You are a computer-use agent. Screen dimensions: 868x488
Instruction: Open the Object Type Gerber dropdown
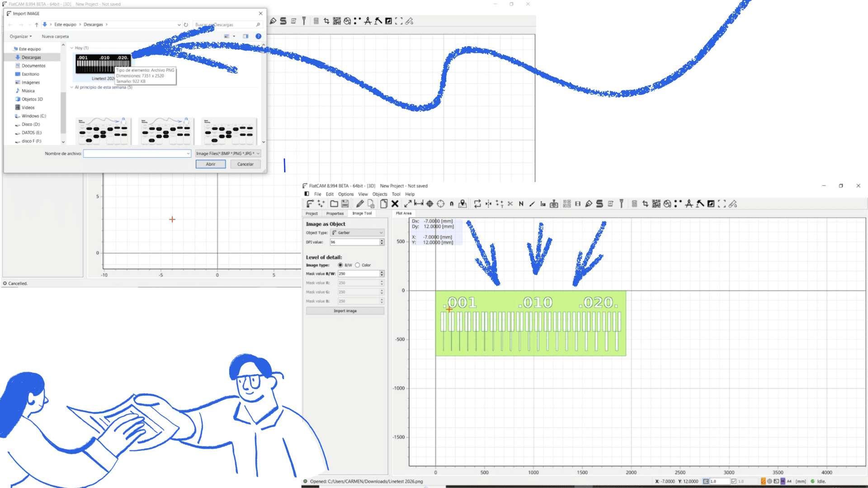(357, 233)
